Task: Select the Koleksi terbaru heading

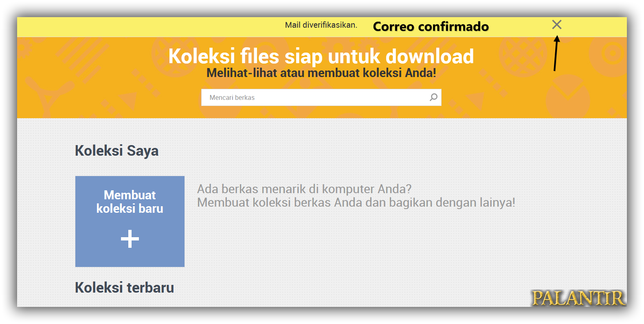Action: tap(125, 288)
